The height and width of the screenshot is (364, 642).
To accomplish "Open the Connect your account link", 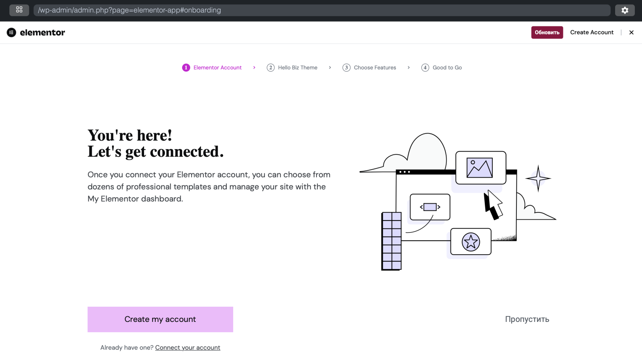I will (x=187, y=348).
